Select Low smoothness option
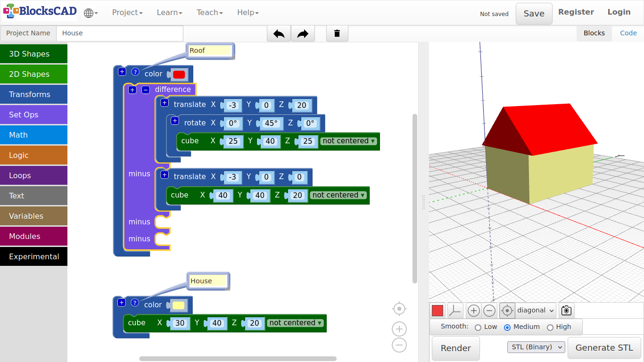Viewport: 644px width, 362px height. pyautogui.click(x=478, y=327)
